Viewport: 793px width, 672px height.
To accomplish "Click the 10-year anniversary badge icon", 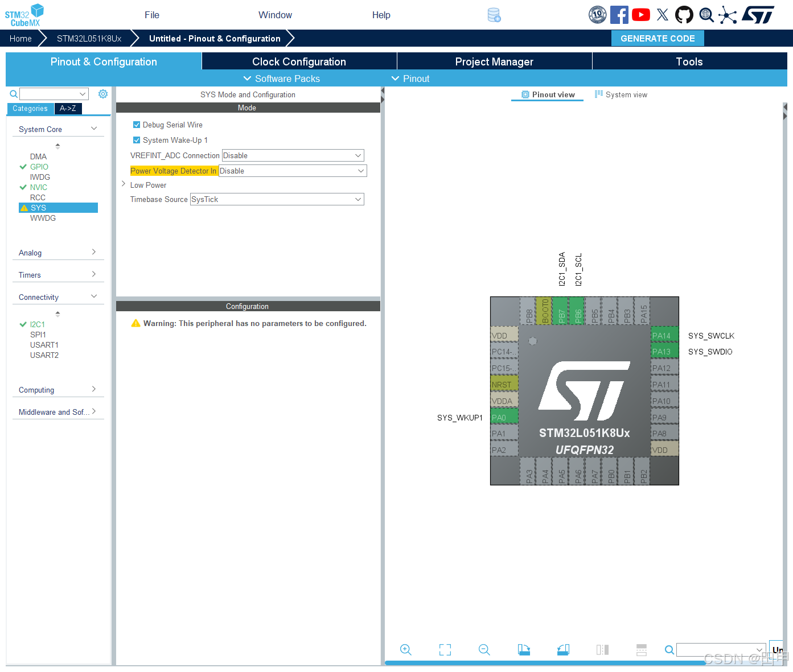I will (597, 15).
